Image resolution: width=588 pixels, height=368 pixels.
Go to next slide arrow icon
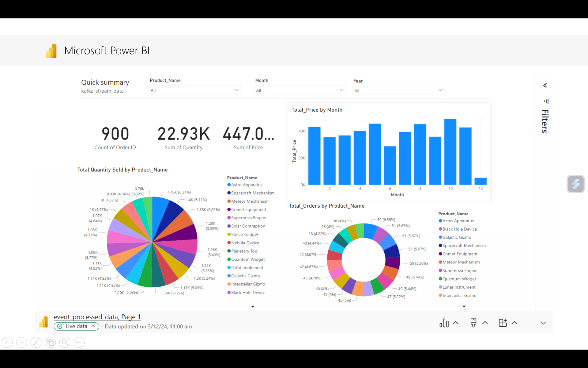21,342
